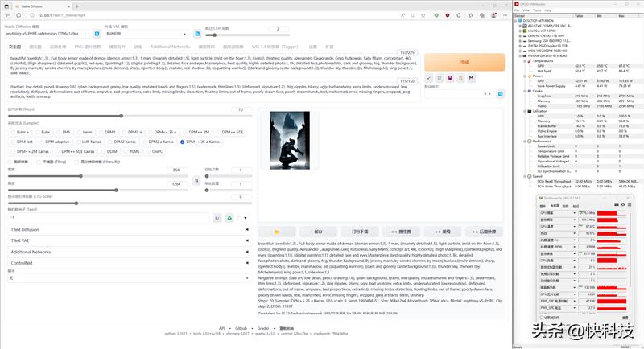Open a new browser tab
Viewport: 644px width, 349px height.
coord(76,6)
